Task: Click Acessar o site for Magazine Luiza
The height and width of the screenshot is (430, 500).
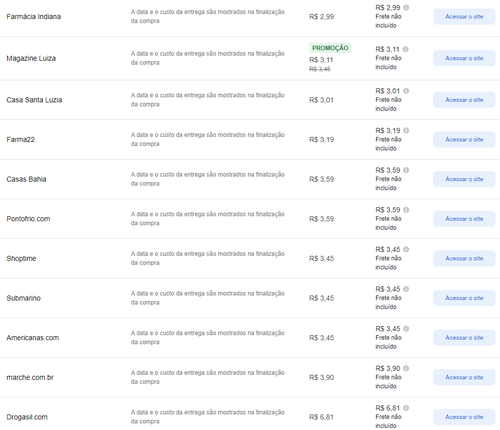Action: [x=464, y=58]
